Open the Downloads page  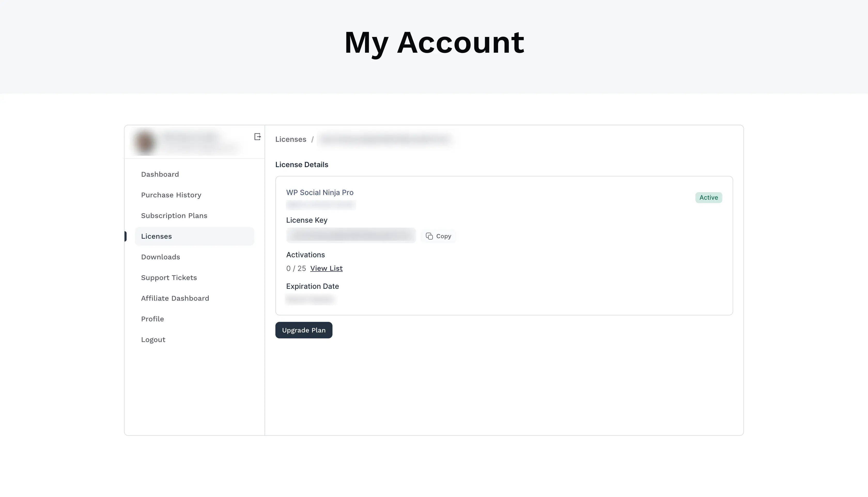[160, 257]
